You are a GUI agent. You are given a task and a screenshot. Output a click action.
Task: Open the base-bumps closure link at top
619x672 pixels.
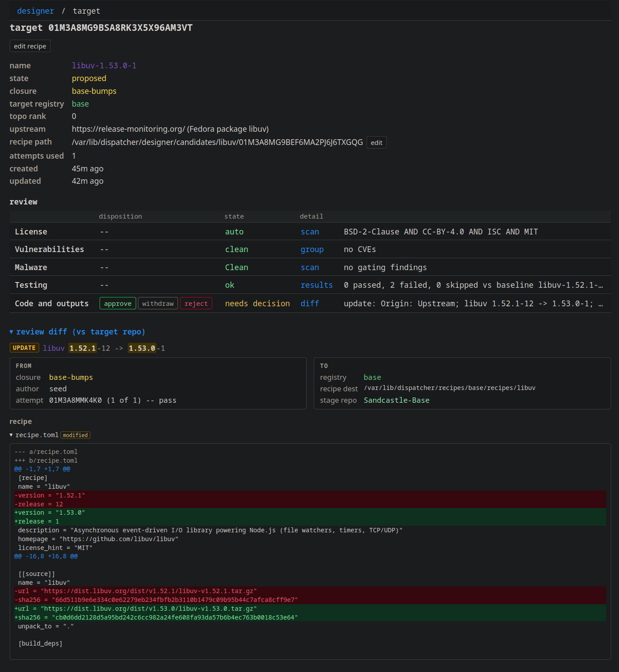[94, 91]
